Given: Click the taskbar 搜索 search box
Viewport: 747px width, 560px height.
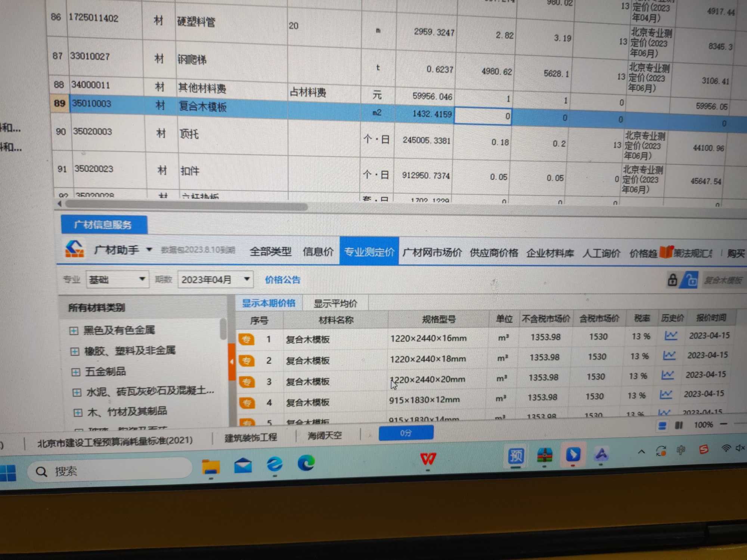Looking at the screenshot, I should point(110,470).
